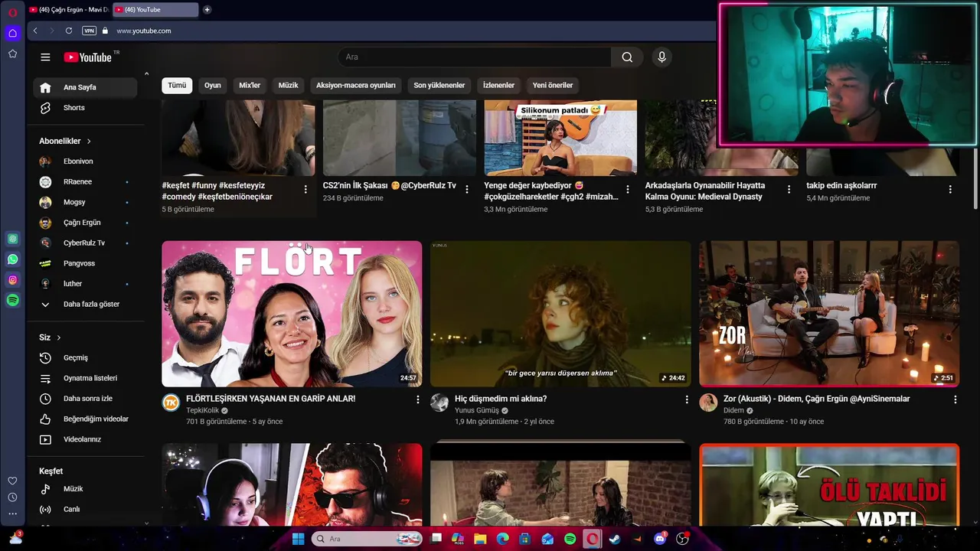The width and height of the screenshot is (980, 551).
Task: Open options menu for CS2'nin İlk Şakası short
Action: 467,189
